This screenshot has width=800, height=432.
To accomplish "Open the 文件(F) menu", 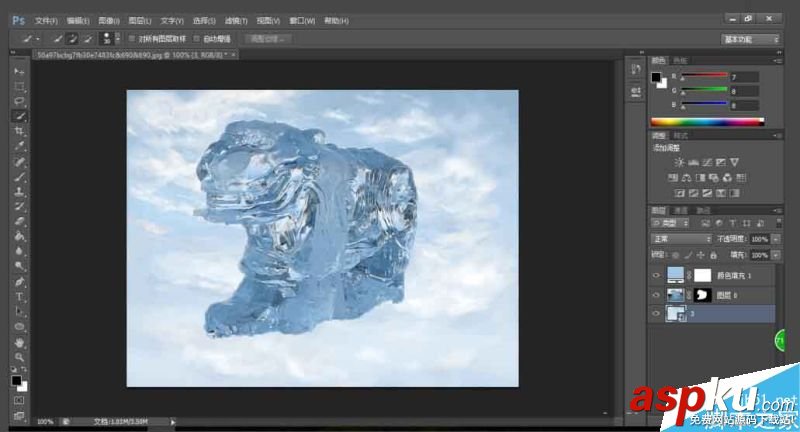I will 46,21.
